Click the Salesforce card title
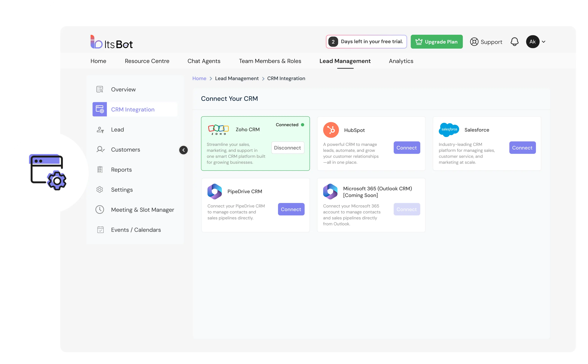The height and width of the screenshot is (364, 588). click(476, 130)
